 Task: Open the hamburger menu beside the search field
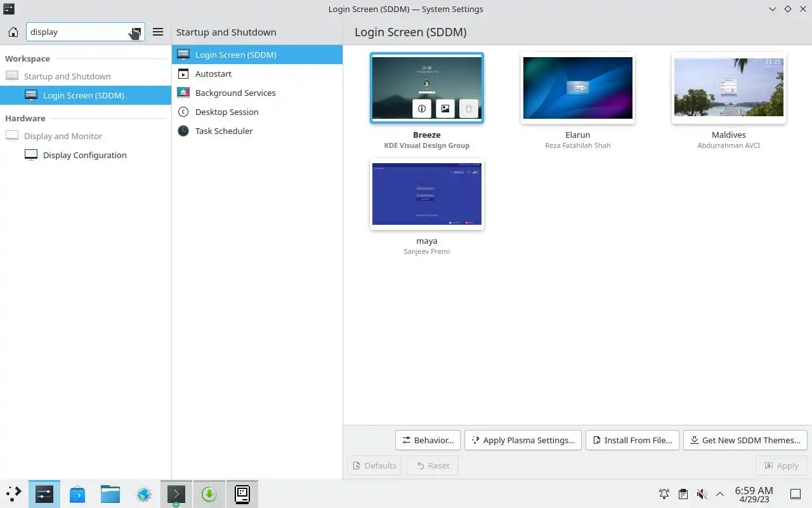158,32
